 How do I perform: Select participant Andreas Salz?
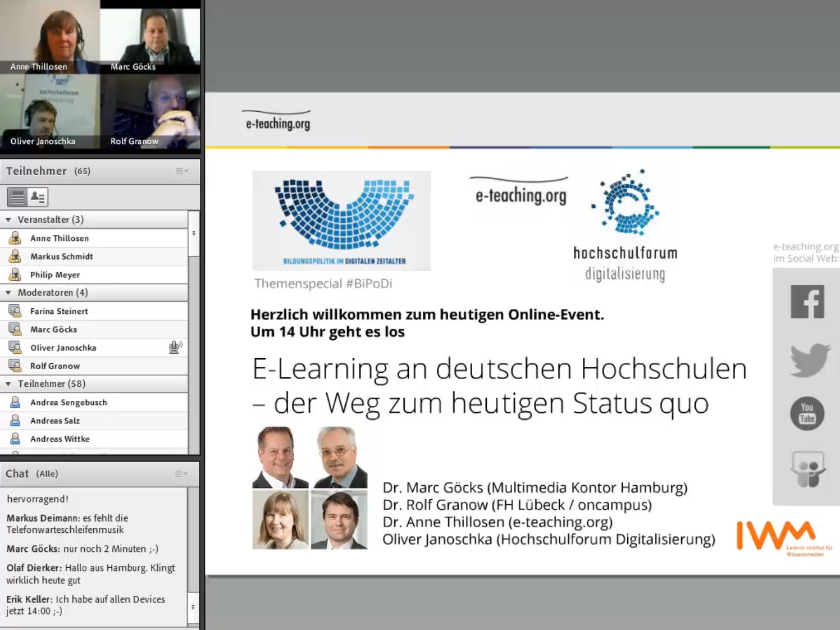pos(94,421)
